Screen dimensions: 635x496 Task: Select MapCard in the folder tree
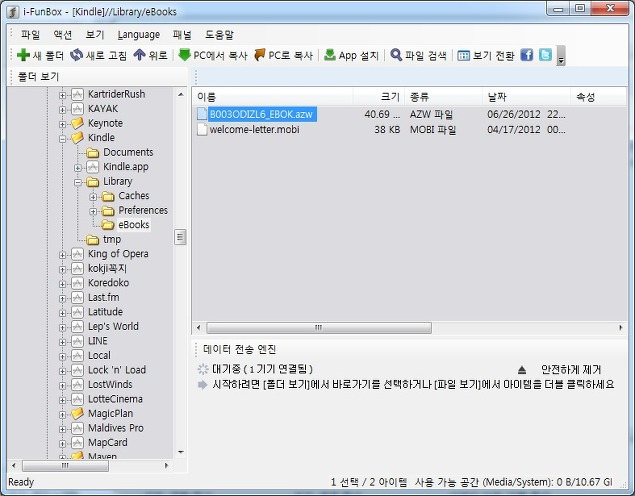click(108, 443)
